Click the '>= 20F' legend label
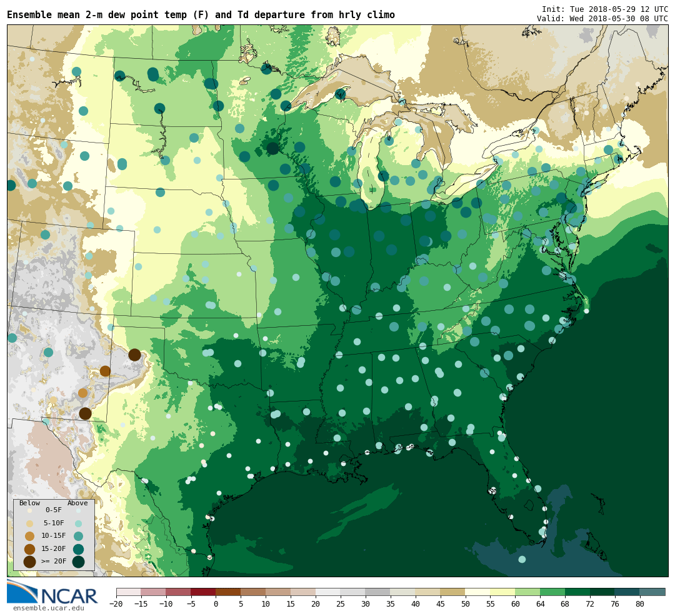675x616 pixels. pyautogui.click(x=53, y=562)
